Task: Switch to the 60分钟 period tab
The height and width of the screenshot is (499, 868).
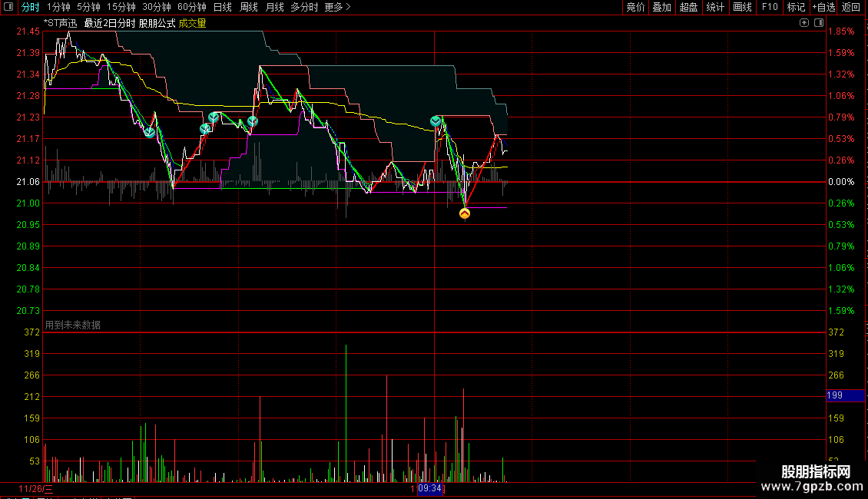Action: point(192,7)
